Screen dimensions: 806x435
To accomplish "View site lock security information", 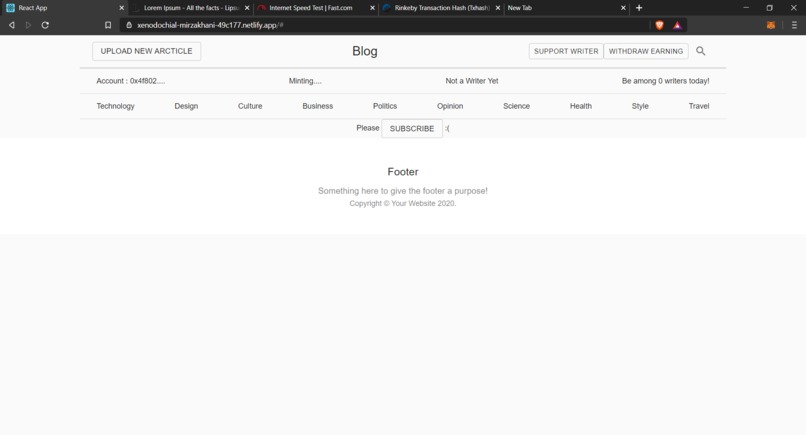I will [x=129, y=25].
